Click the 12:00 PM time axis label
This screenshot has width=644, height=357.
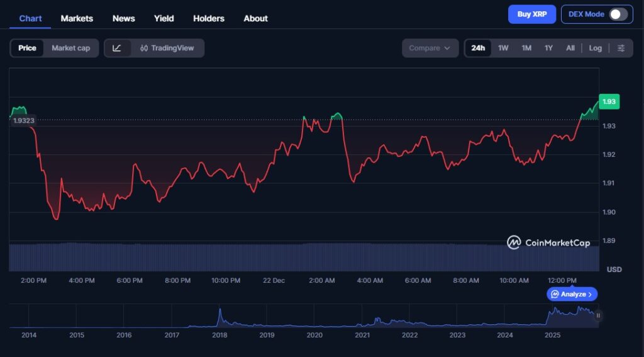[x=562, y=281]
